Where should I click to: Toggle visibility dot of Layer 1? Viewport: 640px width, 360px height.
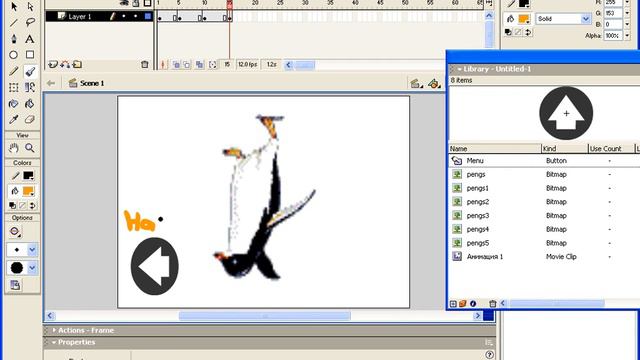point(124,16)
